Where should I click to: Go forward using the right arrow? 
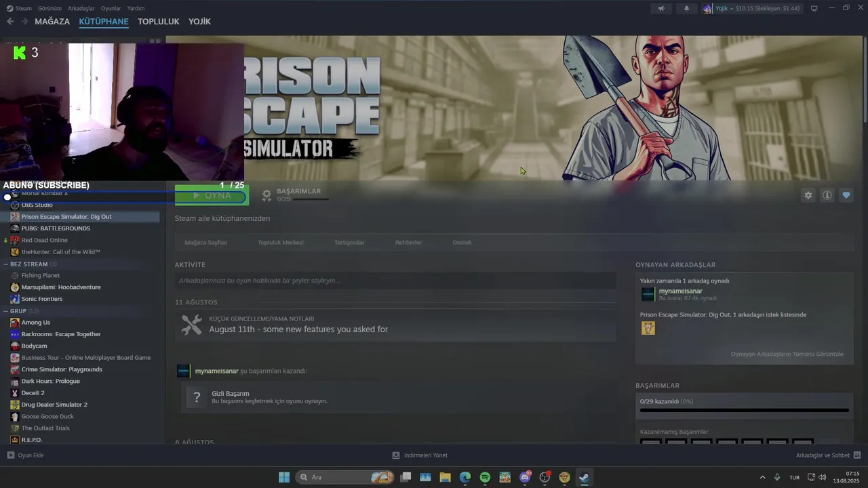click(24, 22)
